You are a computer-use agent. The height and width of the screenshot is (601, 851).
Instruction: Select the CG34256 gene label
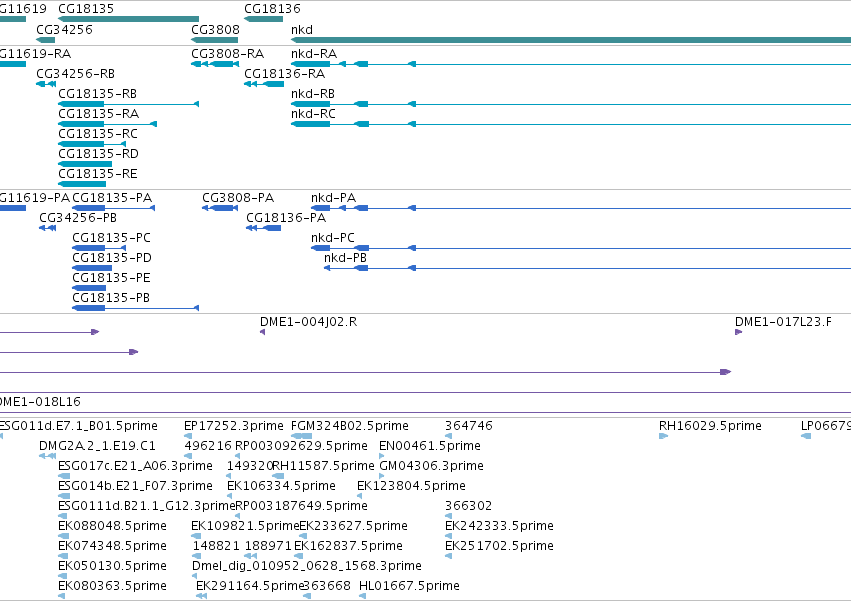pyautogui.click(x=64, y=29)
